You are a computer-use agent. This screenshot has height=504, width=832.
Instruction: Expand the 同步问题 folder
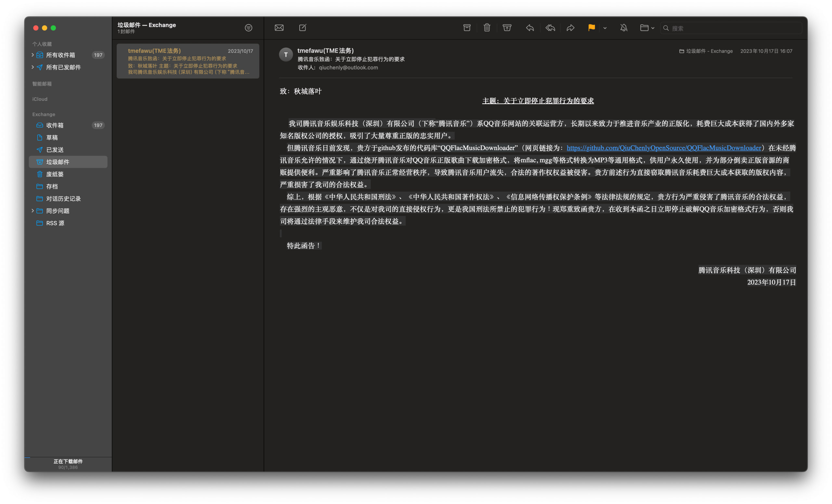(x=33, y=210)
